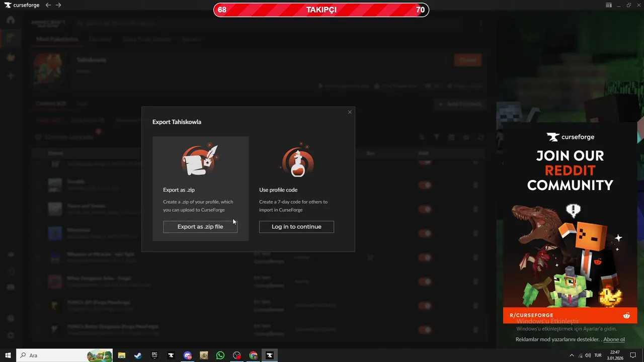Open File Explorer from the taskbar
The height and width of the screenshot is (362, 644).
121,355
